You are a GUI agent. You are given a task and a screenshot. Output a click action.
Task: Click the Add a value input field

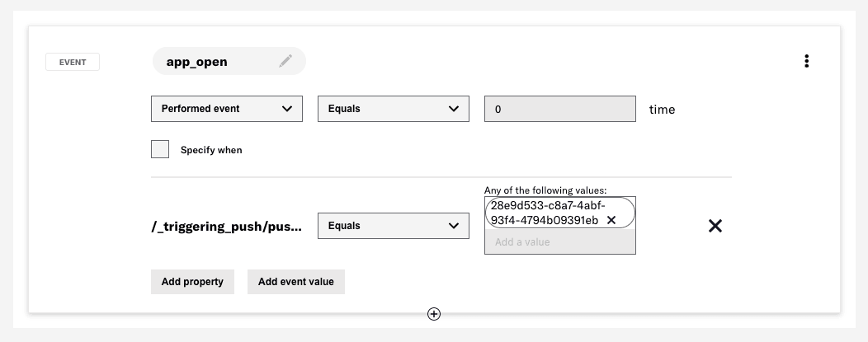point(559,242)
